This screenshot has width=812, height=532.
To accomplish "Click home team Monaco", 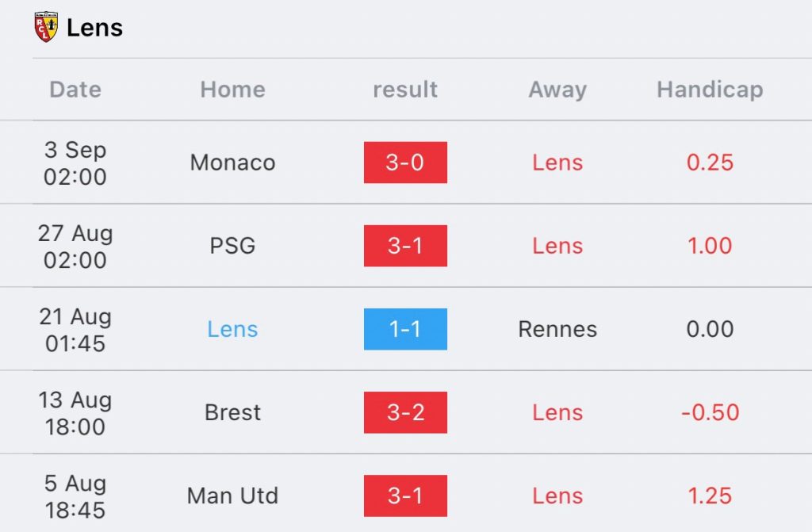I will [x=232, y=163].
